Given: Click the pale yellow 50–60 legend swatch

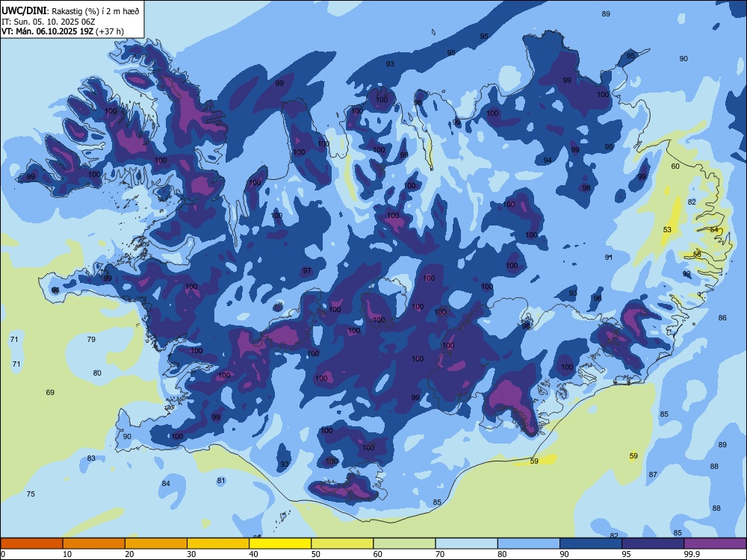Looking at the screenshot, I should [x=342, y=544].
